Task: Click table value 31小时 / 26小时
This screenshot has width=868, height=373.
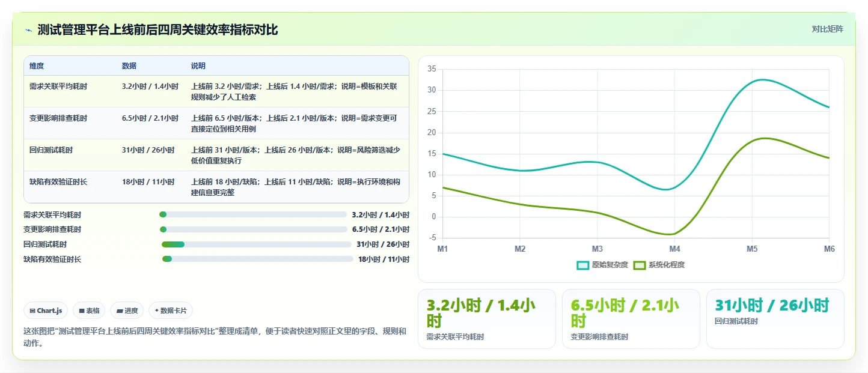Action: tap(148, 150)
